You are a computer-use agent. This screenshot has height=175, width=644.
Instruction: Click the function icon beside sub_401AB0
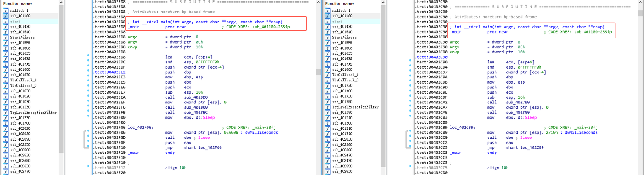coord(328,85)
